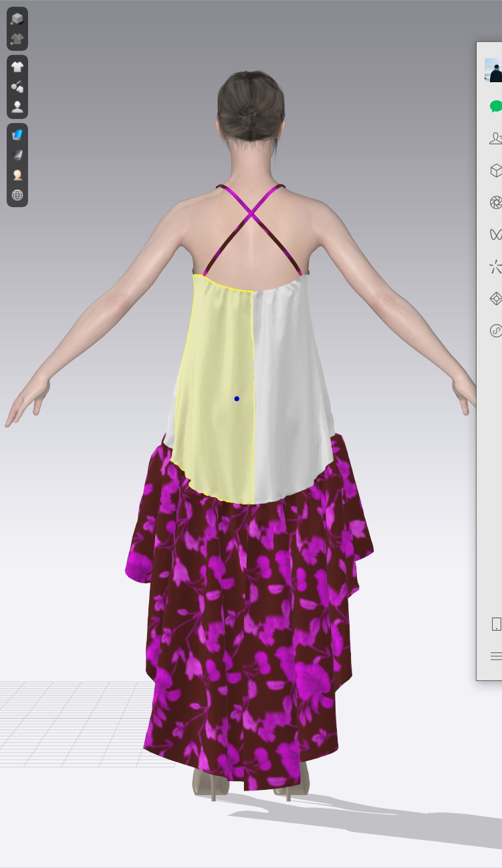Click the 3D cube simulation icon

pos(17,19)
